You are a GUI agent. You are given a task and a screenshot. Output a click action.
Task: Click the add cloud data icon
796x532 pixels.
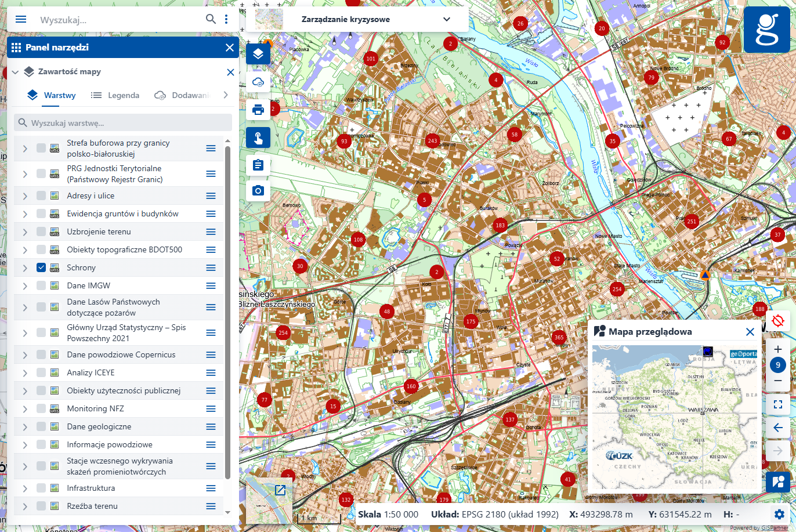258,82
